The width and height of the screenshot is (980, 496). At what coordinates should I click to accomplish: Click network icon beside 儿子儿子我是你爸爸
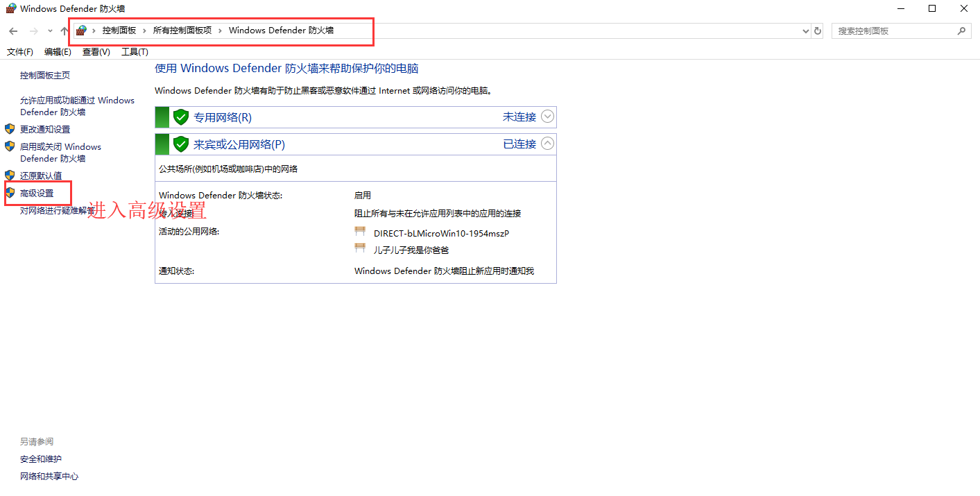360,249
